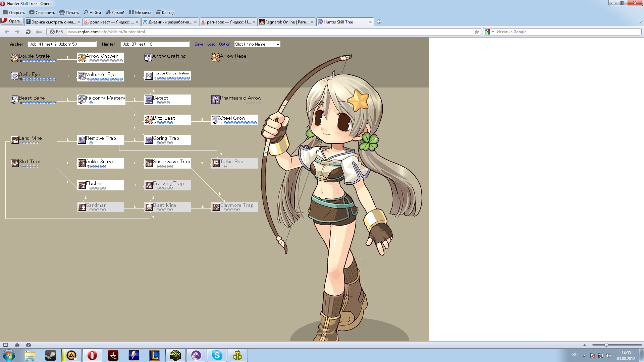
Task: Click the Option link
Action: click(x=224, y=44)
